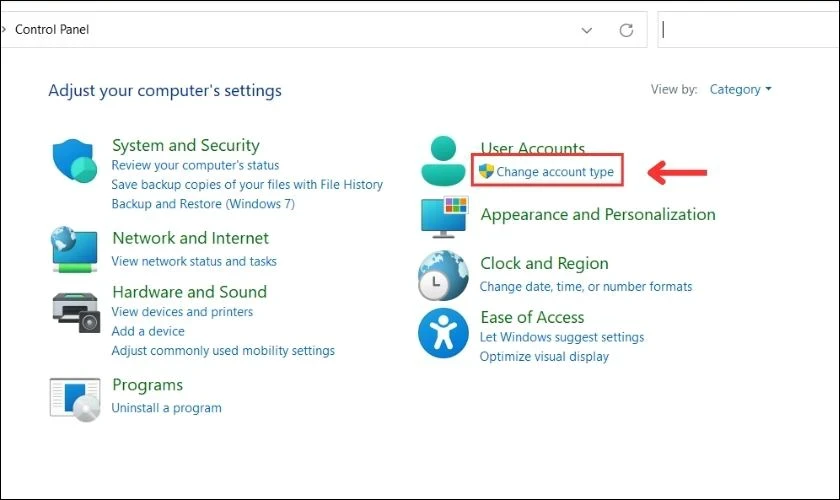Image resolution: width=840 pixels, height=500 pixels.
Task: Click the Clock and Region globe icon
Action: coord(443,275)
